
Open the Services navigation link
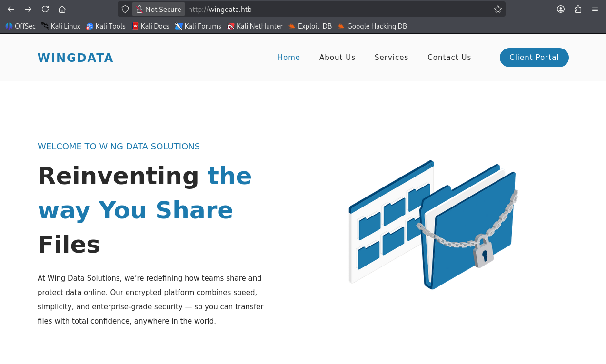click(x=391, y=58)
